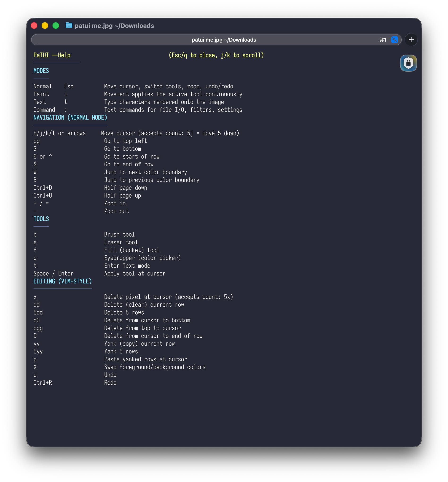The image size is (448, 482).
Task: Click 'Movement applies the active tool continuously'
Action: (x=173, y=94)
